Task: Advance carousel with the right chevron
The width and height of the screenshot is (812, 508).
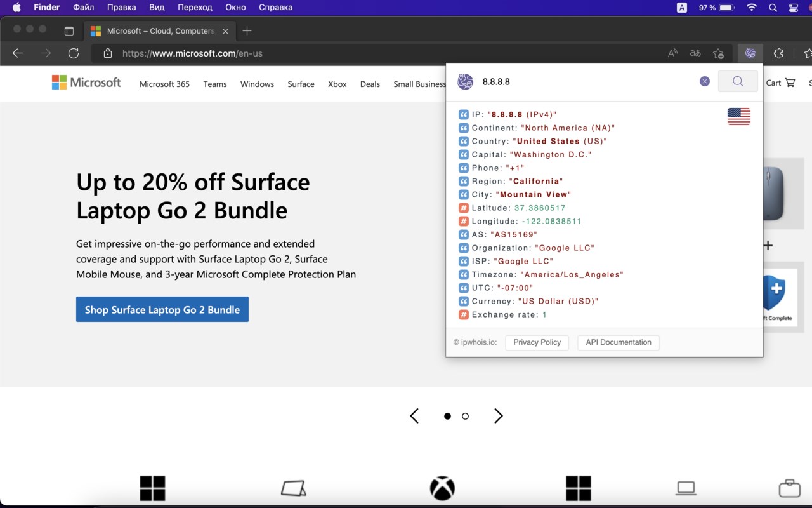Action: pyautogui.click(x=499, y=416)
